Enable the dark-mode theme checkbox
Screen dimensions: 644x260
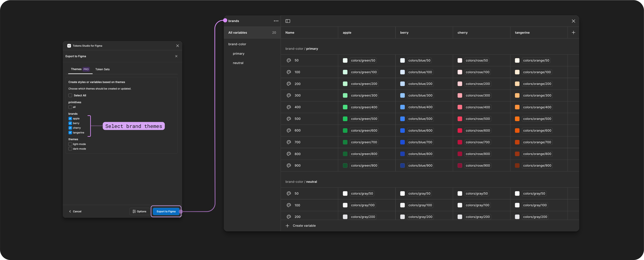click(x=70, y=149)
